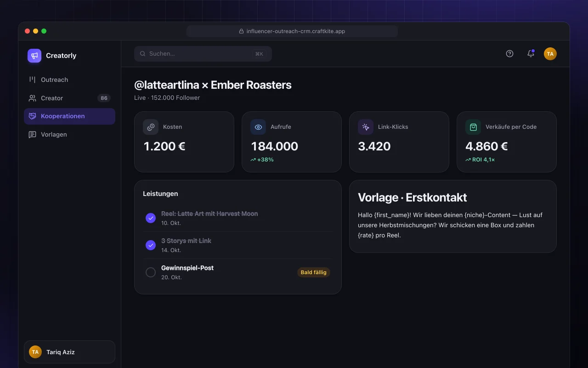Uncheck the Reel: Latte Art deliverable
Screen dimensions: 588x368
pyautogui.click(x=151, y=218)
